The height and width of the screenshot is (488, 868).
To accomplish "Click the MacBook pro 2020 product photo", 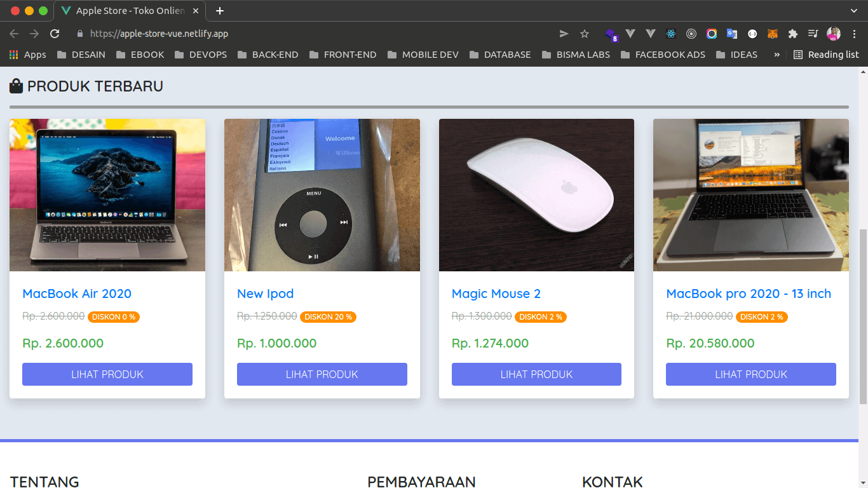I will tap(751, 195).
